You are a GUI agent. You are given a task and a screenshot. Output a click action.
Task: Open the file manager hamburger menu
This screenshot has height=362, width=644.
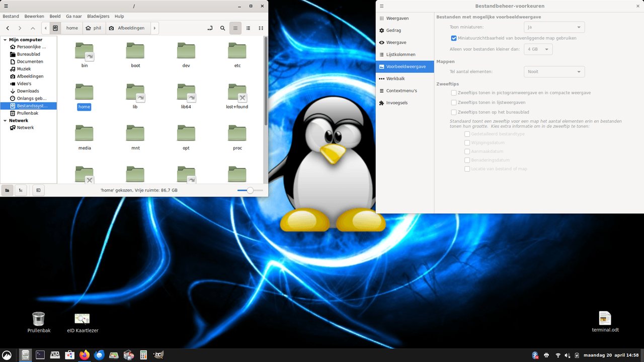[x=6, y=6]
